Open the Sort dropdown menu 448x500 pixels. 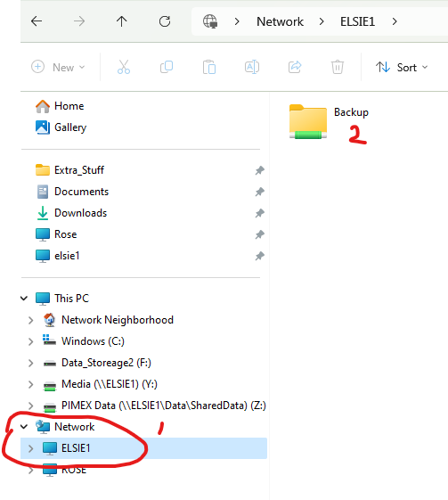click(x=402, y=67)
